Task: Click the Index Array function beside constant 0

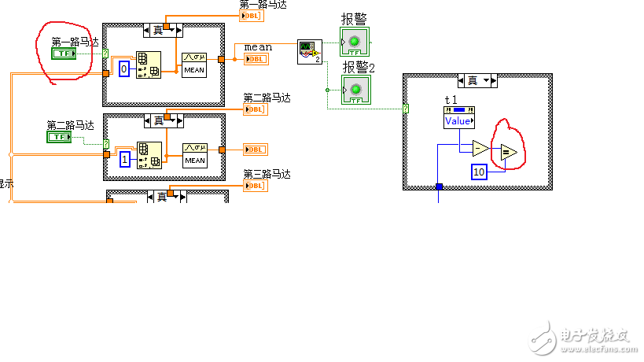Action: (x=149, y=65)
